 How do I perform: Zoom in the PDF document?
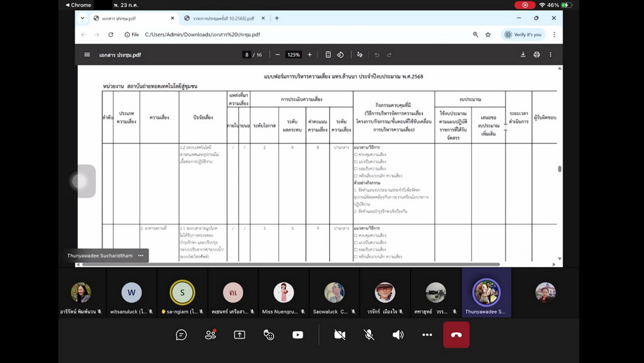[x=310, y=55]
